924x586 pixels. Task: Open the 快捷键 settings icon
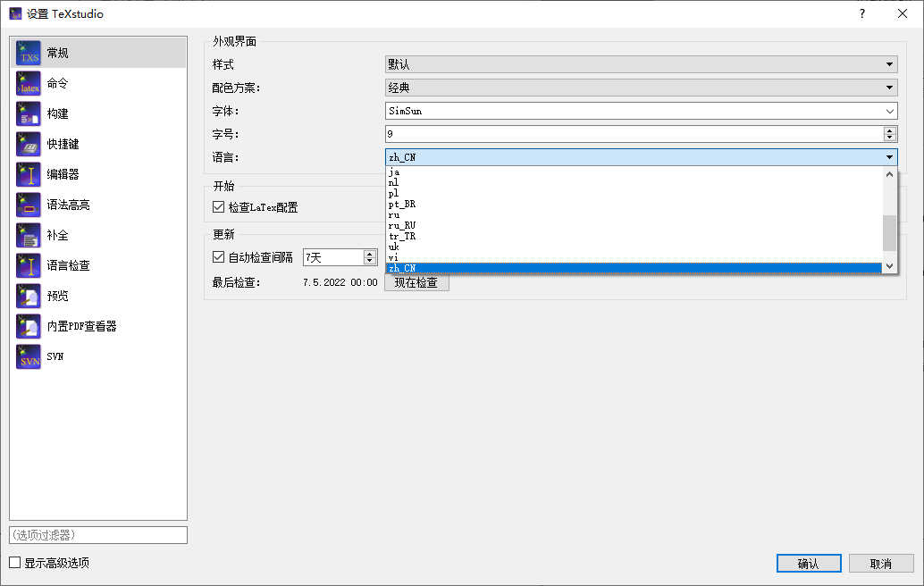click(28, 144)
